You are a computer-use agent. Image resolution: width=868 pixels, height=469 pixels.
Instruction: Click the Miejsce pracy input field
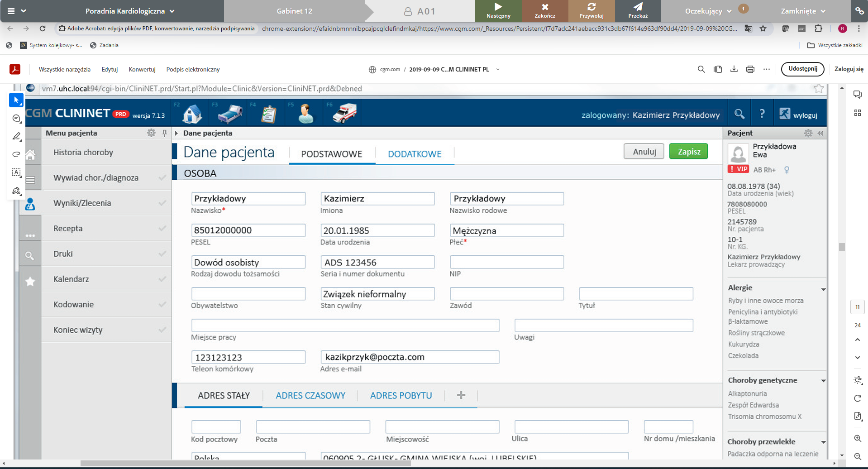[345, 325]
